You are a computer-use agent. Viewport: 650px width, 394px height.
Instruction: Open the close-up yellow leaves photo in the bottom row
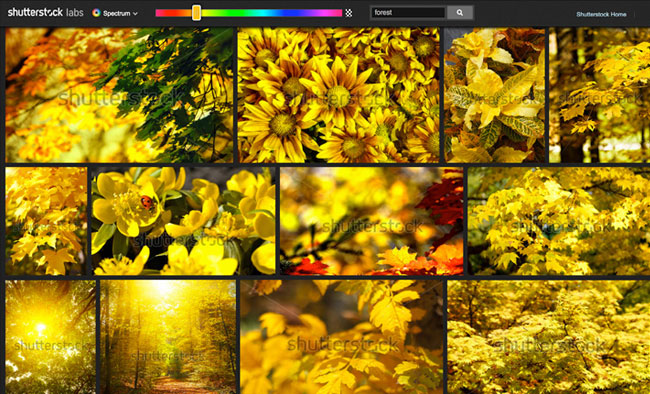pos(342,337)
